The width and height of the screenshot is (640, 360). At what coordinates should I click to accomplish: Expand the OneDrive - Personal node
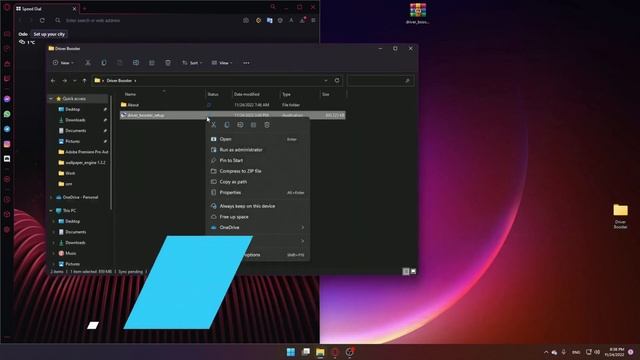(x=51, y=198)
